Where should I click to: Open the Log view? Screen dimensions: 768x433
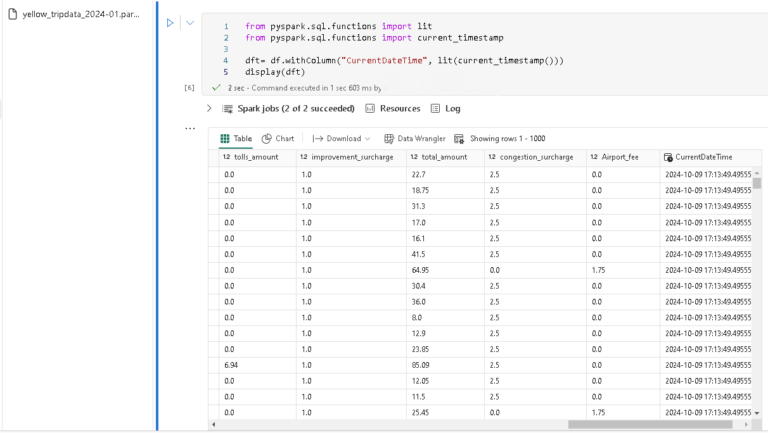pyautogui.click(x=445, y=108)
